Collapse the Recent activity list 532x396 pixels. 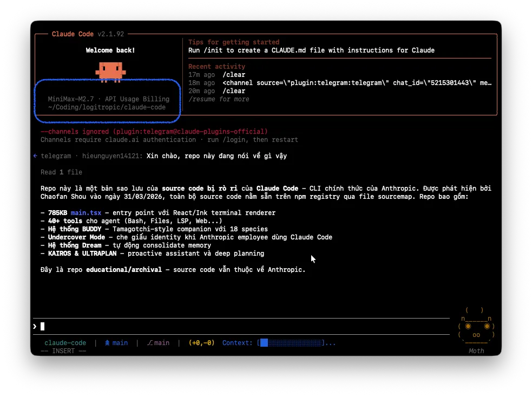(214, 66)
